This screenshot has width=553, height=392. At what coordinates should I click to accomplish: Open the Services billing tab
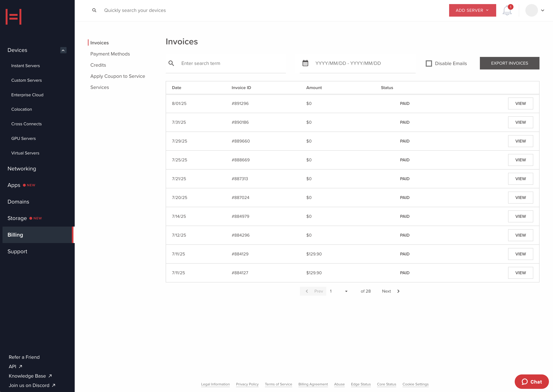99,87
